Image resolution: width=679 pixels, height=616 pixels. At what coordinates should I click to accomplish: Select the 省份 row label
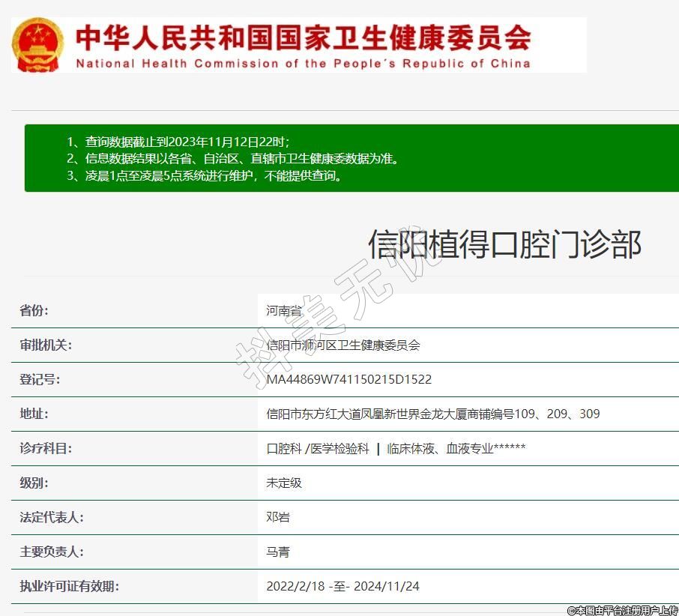[34, 310]
